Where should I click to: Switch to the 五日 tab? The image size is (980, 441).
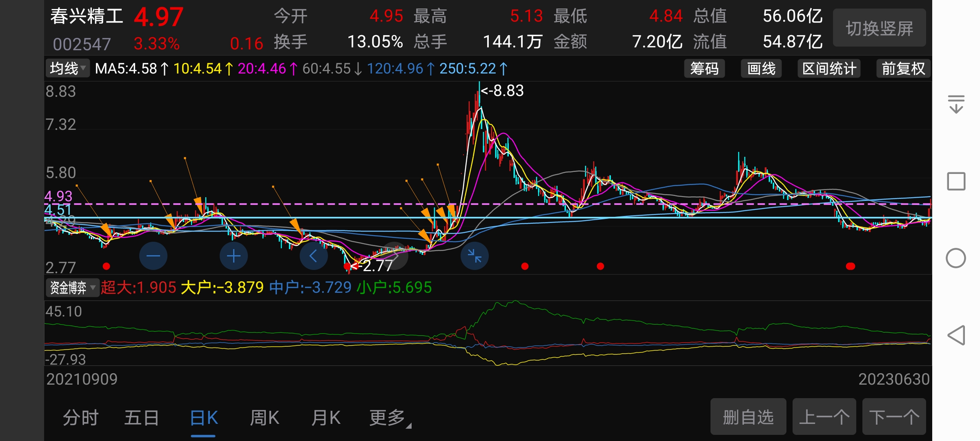[142, 418]
